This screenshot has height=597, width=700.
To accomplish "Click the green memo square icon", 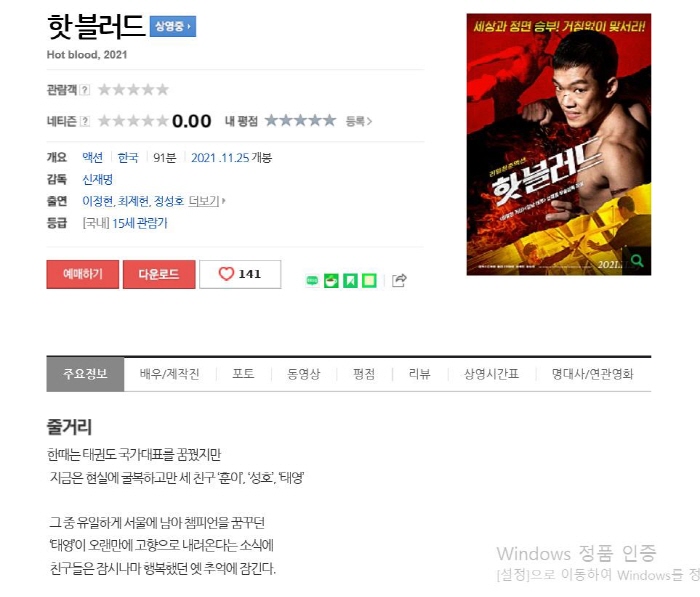I will (x=369, y=281).
